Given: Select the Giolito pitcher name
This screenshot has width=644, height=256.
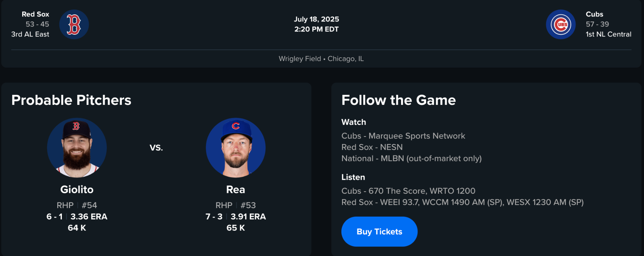Looking at the screenshot, I should coord(77,189).
